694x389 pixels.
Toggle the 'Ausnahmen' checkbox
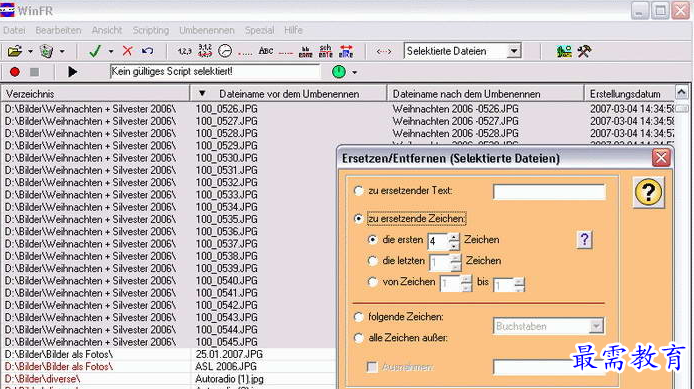tap(372, 367)
